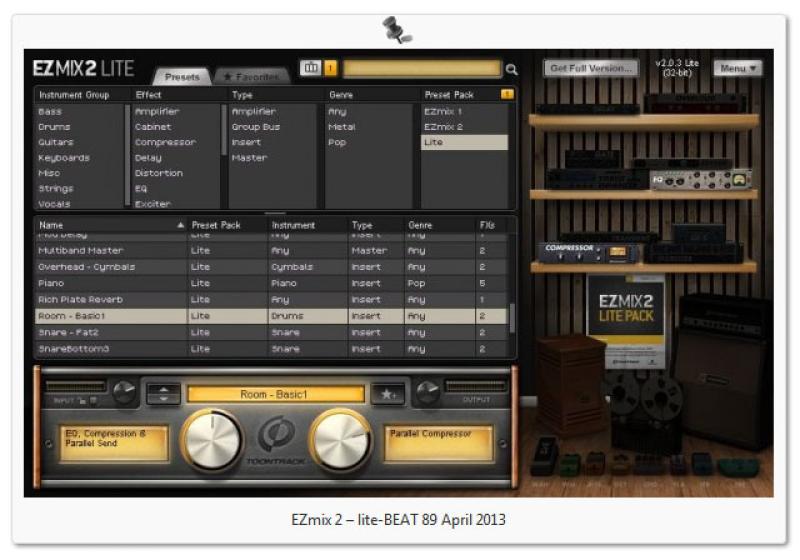This screenshot has width=800, height=560.
Task: Click the magnifier search icon
Action: (x=511, y=69)
